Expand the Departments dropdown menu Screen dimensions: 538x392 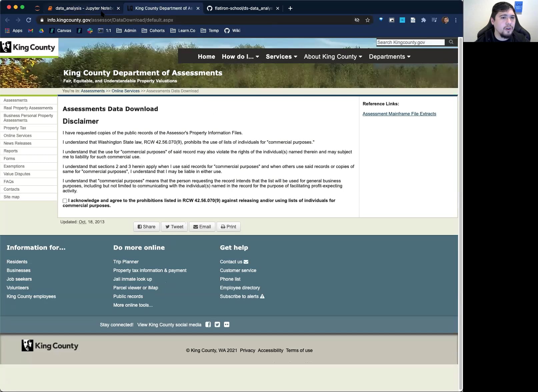coord(390,57)
